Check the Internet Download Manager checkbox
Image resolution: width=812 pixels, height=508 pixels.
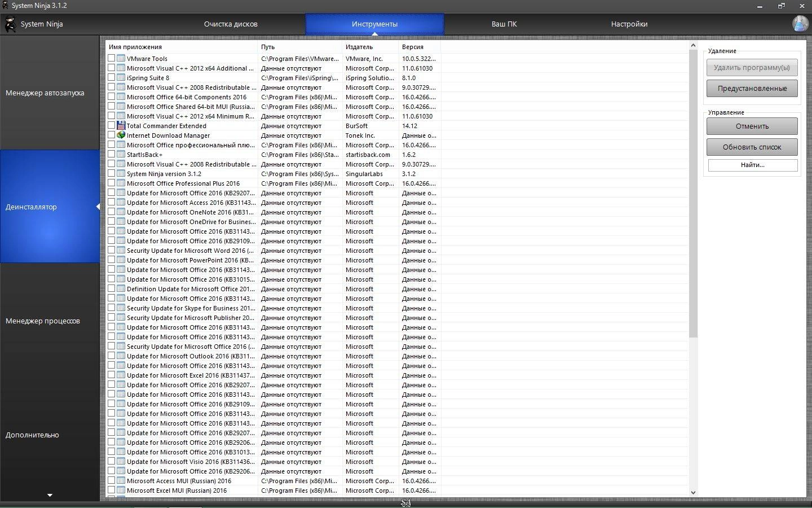(111, 135)
